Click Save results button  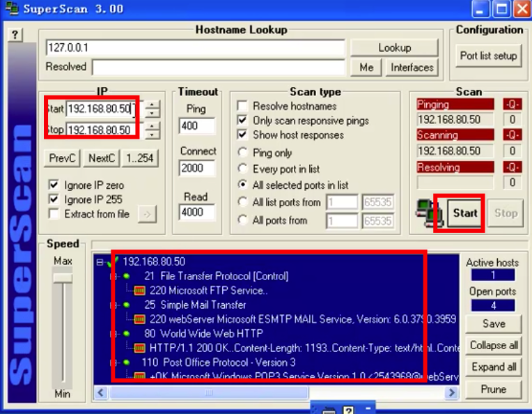coord(494,323)
